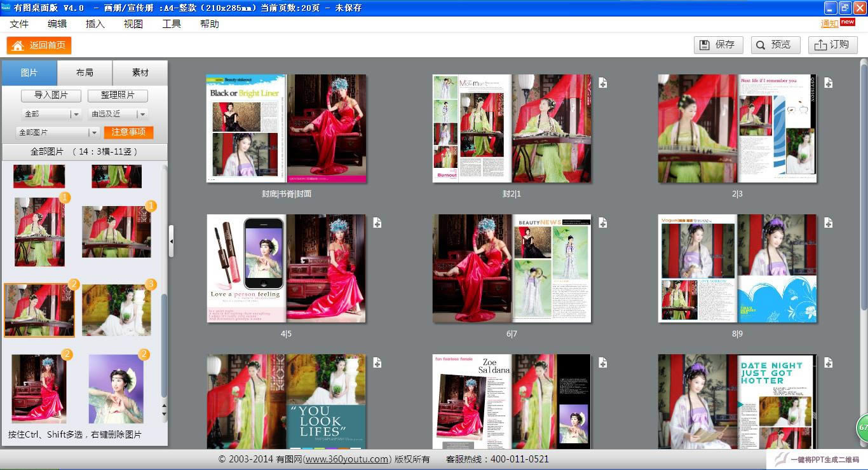Select red dress woman photo in panel
The image size is (868, 470).
click(x=39, y=389)
